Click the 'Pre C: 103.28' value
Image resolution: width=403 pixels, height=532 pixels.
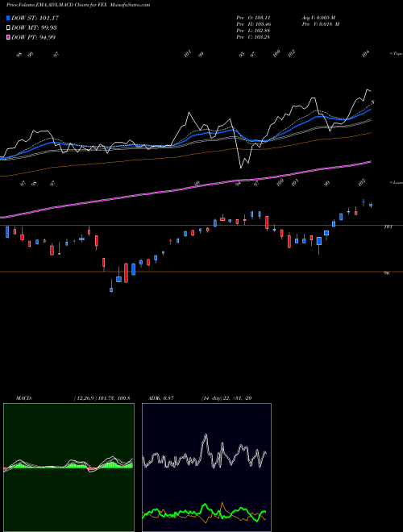[x=253, y=37]
